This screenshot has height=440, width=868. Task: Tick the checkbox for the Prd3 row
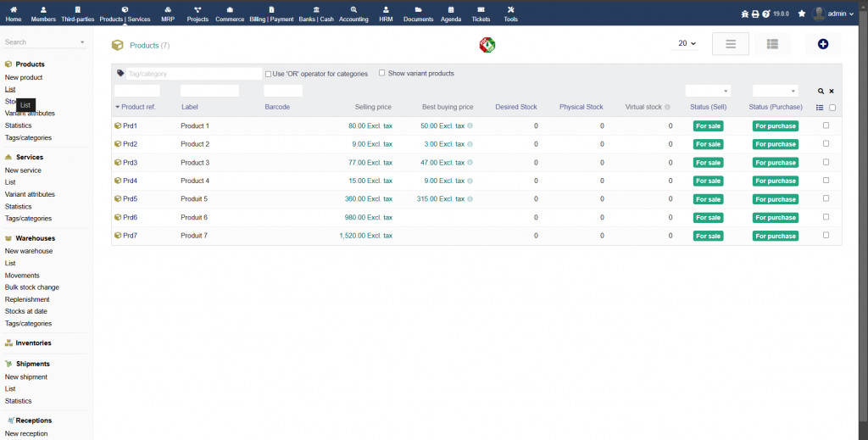(x=826, y=162)
